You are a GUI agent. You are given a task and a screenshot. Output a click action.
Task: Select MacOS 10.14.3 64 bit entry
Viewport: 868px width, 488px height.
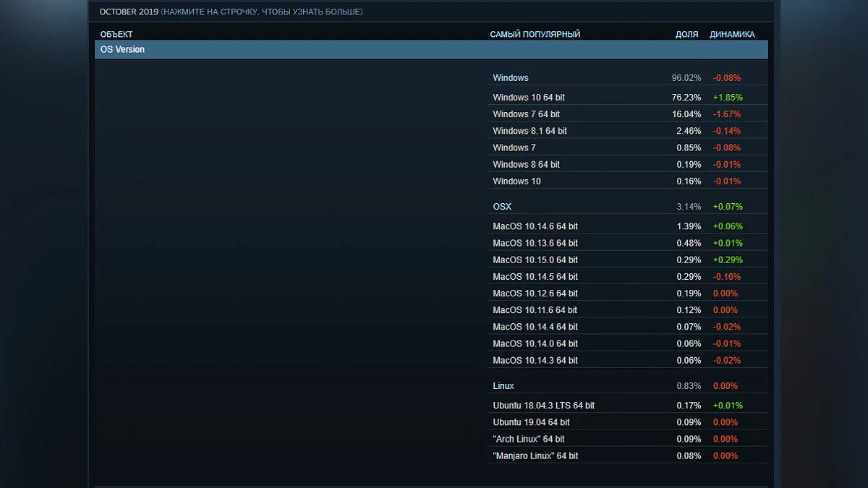(x=628, y=359)
